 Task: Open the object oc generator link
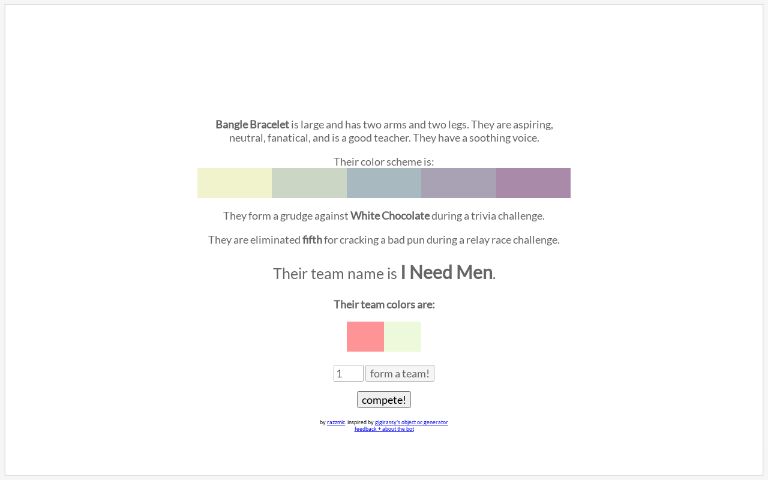click(x=411, y=422)
